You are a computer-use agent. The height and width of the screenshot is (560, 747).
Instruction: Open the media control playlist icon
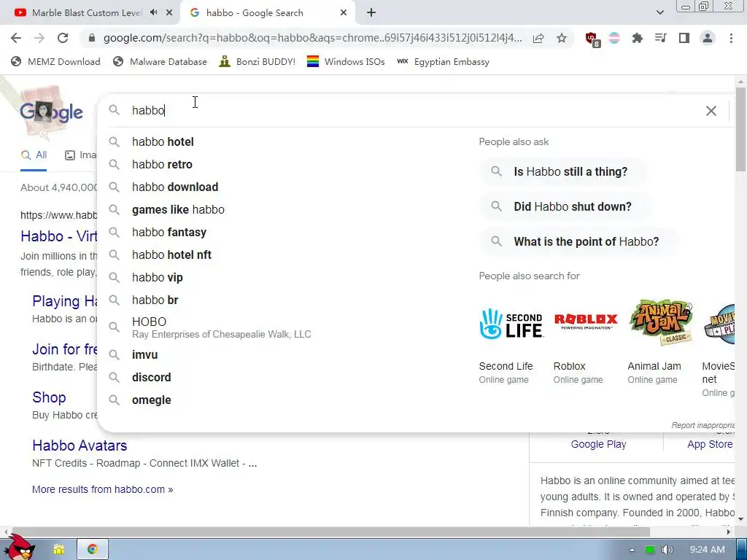[661, 38]
